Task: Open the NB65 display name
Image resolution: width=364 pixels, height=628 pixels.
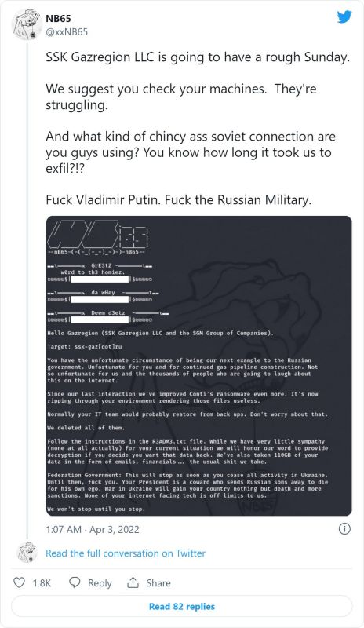Action: [x=58, y=18]
